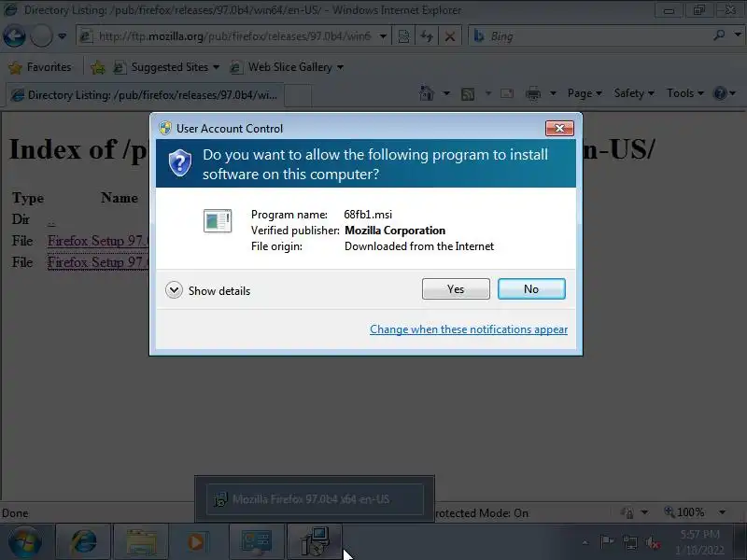This screenshot has height=560, width=747.
Task: Click the status bar security icon
Action: [x=627, y=512]
